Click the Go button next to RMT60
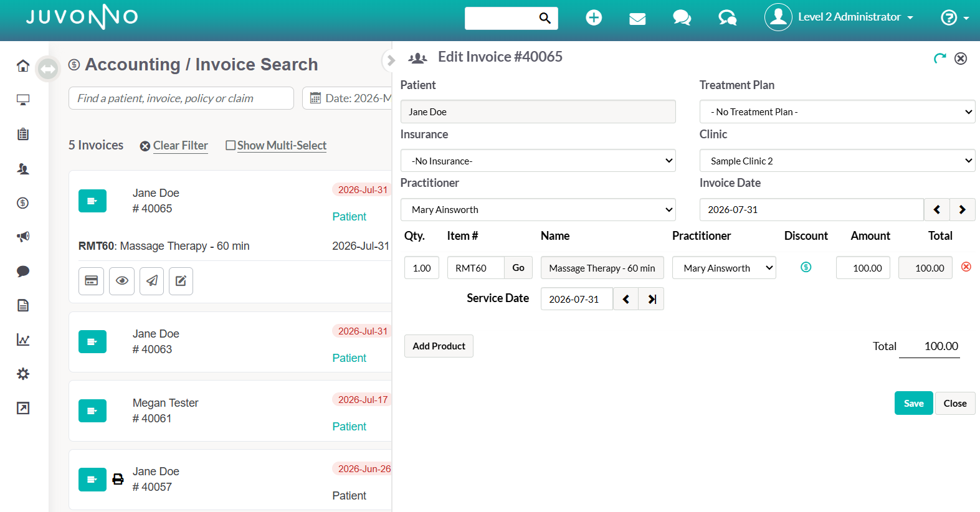This screenshot has width=980, height=512. (518, 268)
